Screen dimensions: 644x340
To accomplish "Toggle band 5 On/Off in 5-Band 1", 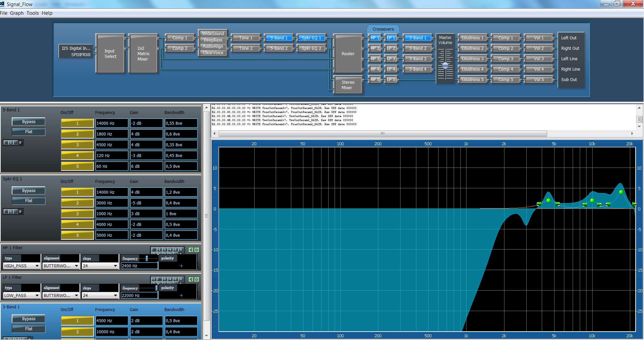I will pos(77,166).
